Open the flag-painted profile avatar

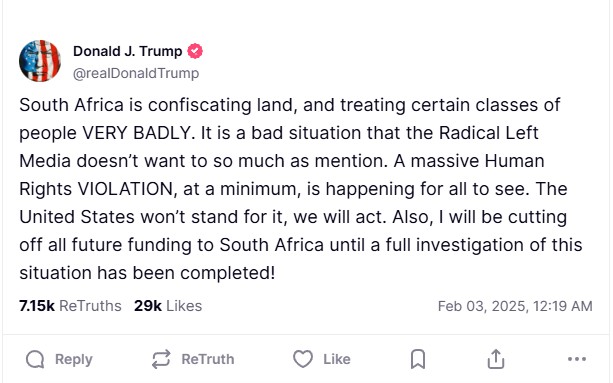(40, 61)
